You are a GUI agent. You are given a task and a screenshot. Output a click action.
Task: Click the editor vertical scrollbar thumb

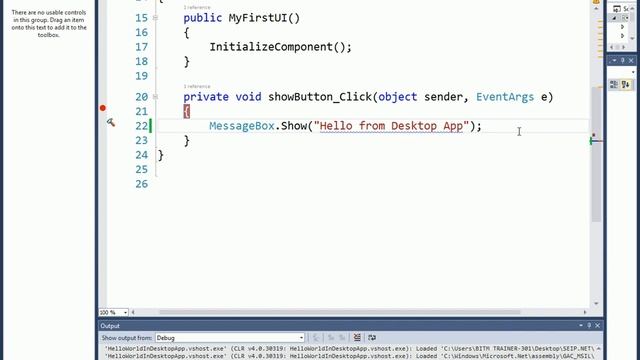point(596,155)
